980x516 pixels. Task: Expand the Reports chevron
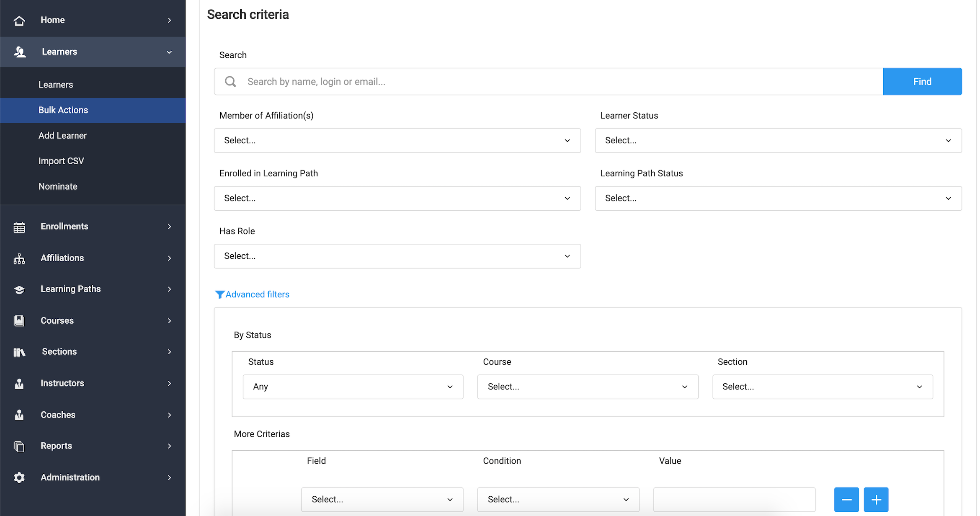[170, 446]
